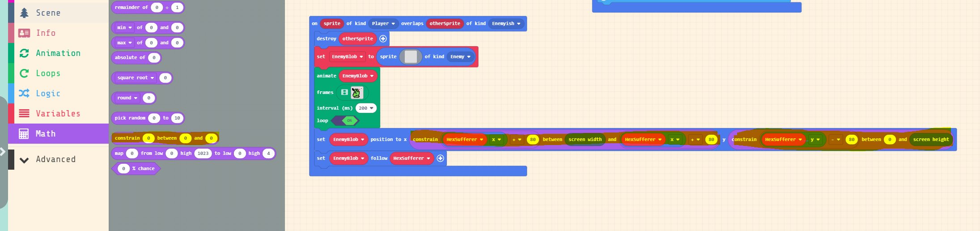Open the square root function dropdown
The width and height of the screenshot is (980, 231).
click(x=136, y=77)
